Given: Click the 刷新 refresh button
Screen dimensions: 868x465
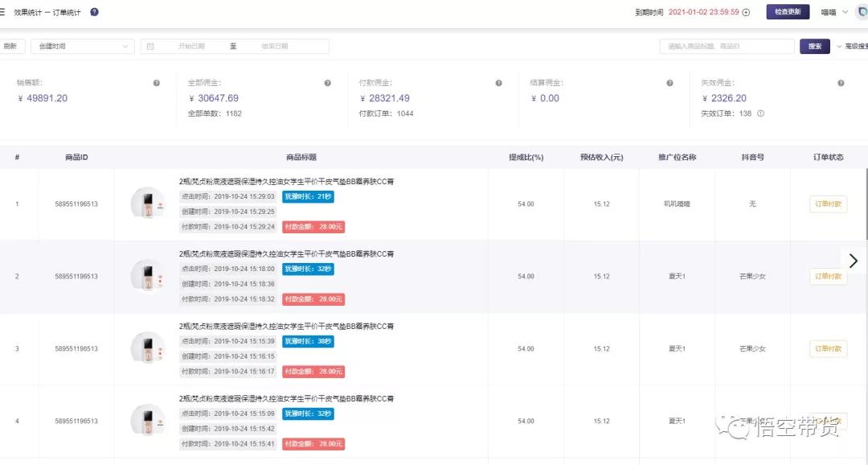Looking at the screenshot, I should pyautogui.click(x=11, y=47).
